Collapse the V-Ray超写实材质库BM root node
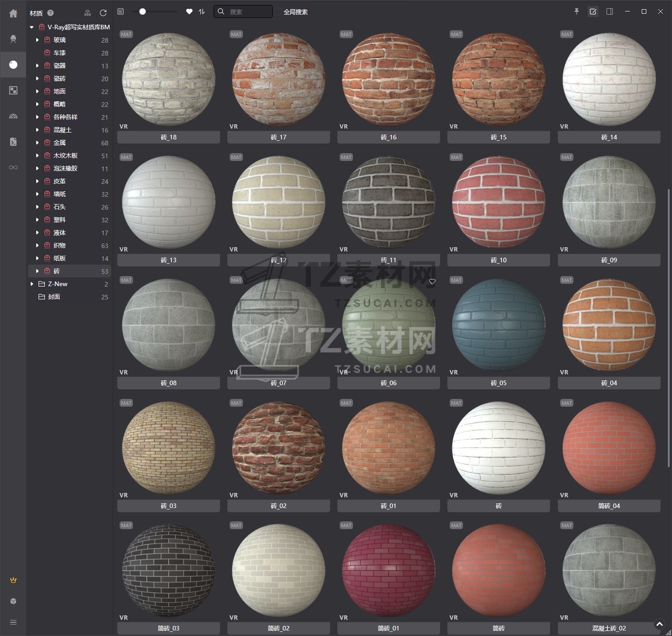Viewport: 672px width, 636px height. click(x=32, y=27)
